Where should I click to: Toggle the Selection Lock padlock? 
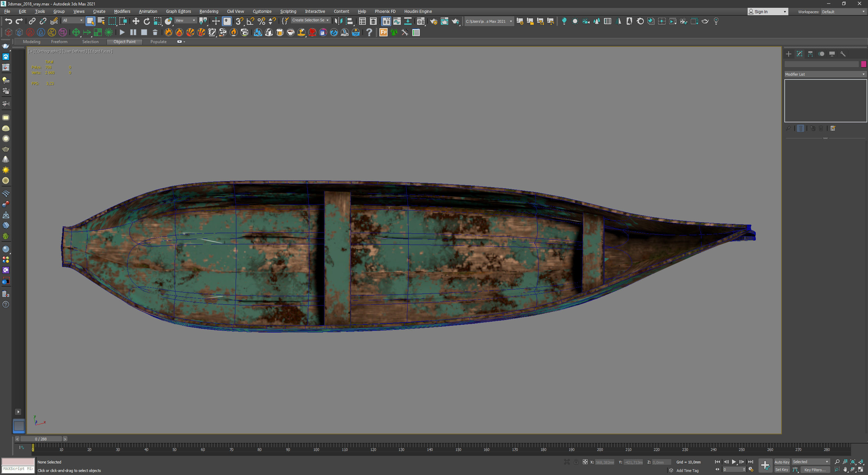click(x=576, y=462)
